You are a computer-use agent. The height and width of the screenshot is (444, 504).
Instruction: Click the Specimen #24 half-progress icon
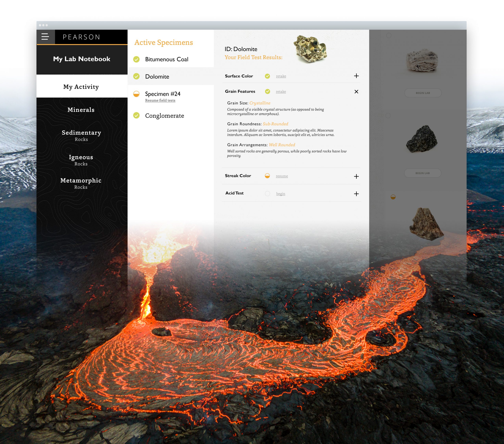(x=136, y=94)
